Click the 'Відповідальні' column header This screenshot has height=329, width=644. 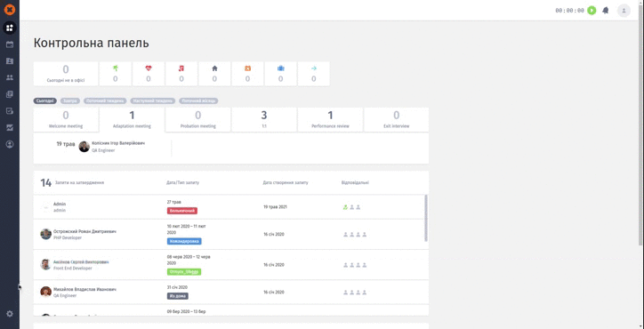coord(355,182)
